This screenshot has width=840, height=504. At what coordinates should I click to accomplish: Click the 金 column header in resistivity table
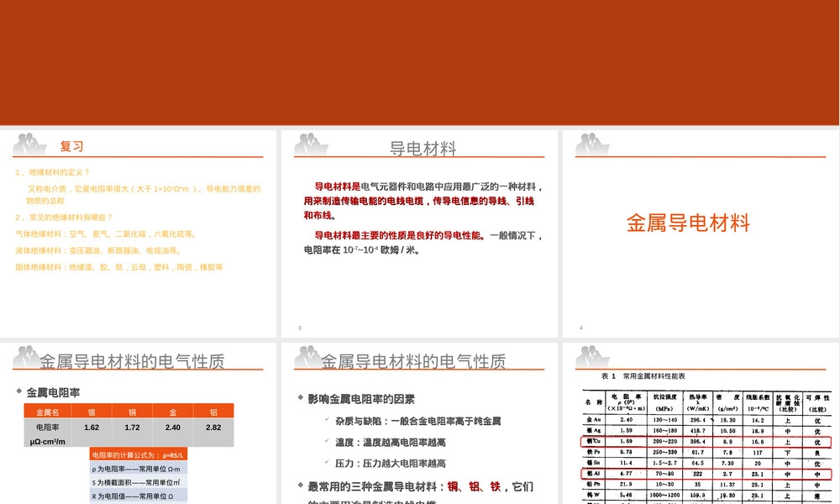tap(173, 412)
